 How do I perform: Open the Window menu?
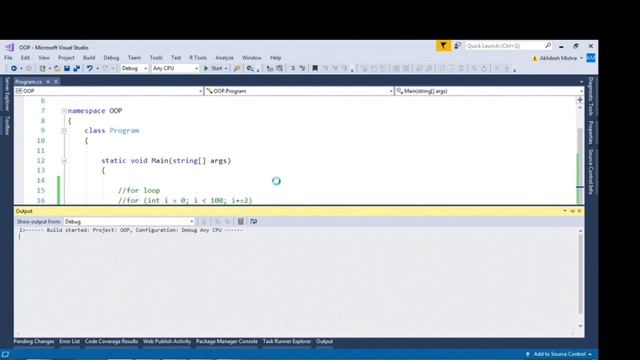(x=251, y=58)
